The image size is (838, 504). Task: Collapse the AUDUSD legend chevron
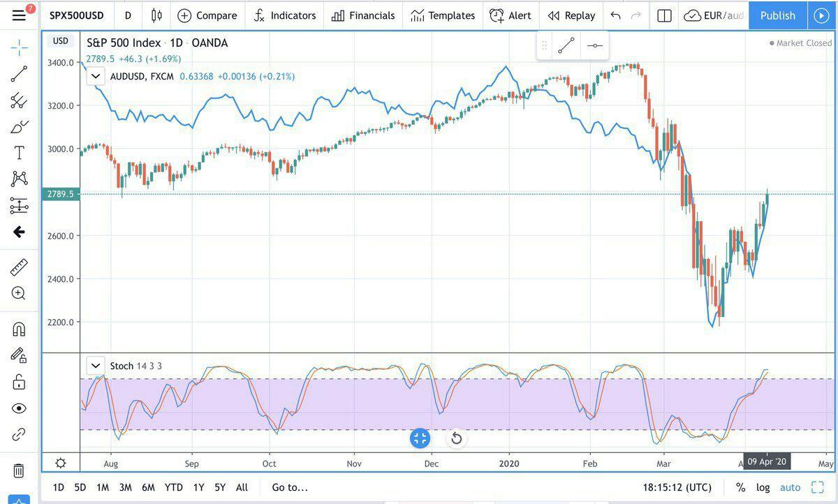point(96,76)
